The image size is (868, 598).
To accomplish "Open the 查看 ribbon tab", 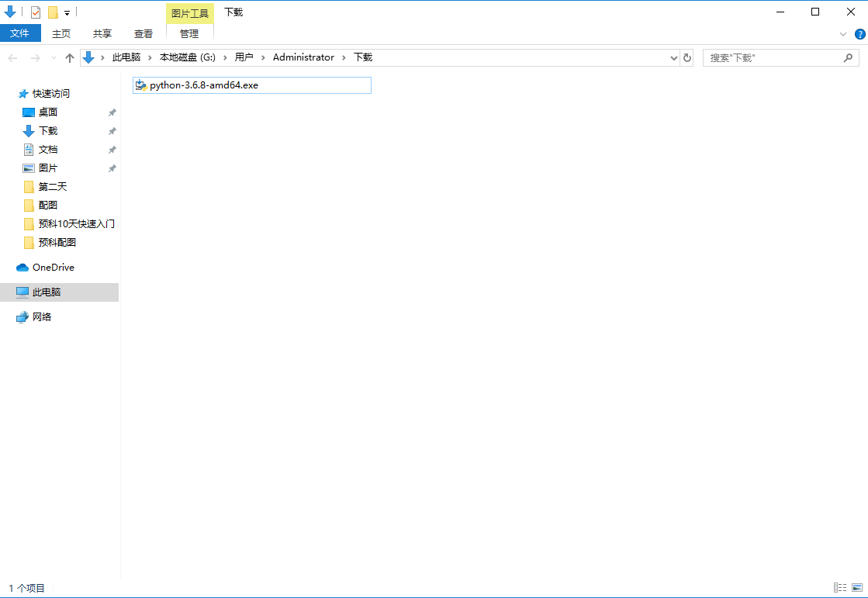I will click(x=144, y=33).
